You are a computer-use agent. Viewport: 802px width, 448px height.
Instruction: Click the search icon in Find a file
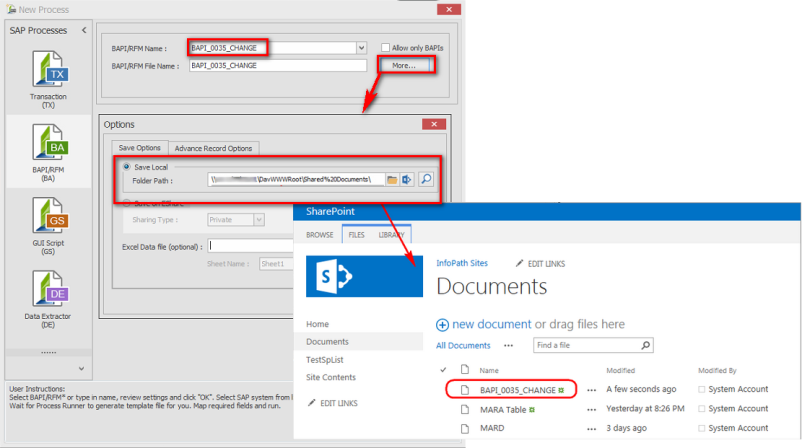pyautogui.click(x=644, y=346)
